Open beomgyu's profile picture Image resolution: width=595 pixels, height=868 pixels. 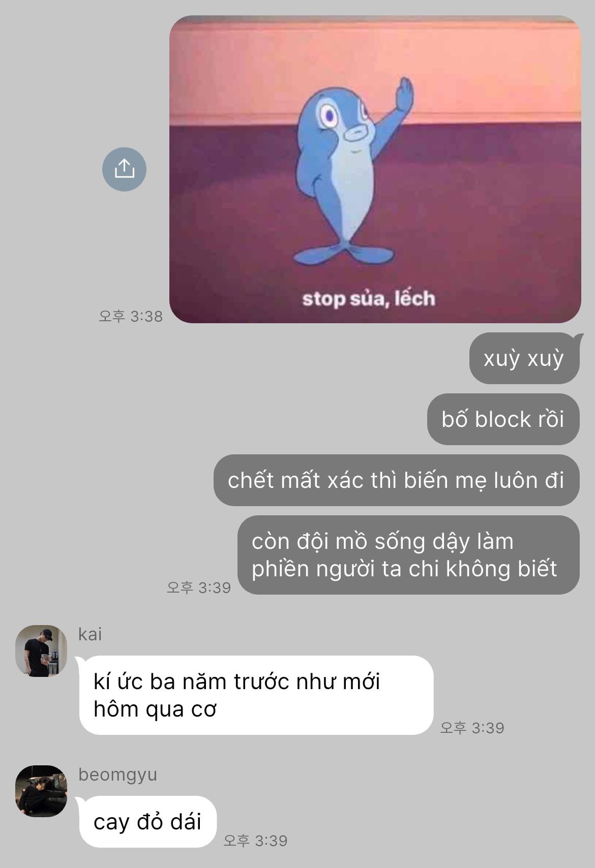click(41, 791)
